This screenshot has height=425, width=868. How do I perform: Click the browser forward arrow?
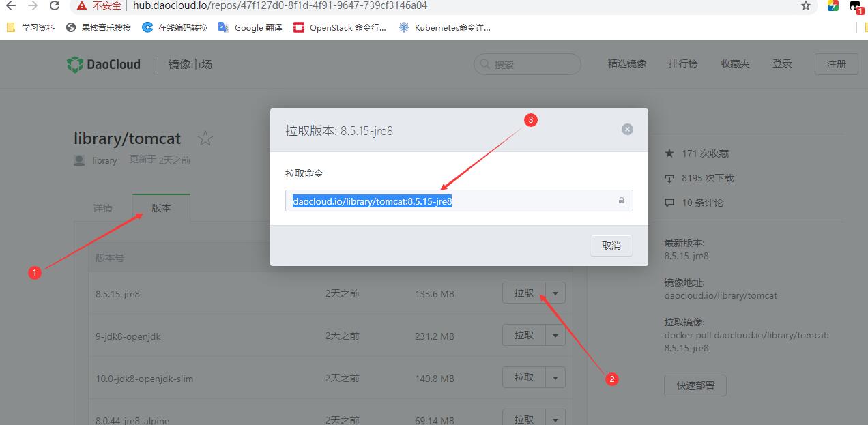tap(33, 6)
